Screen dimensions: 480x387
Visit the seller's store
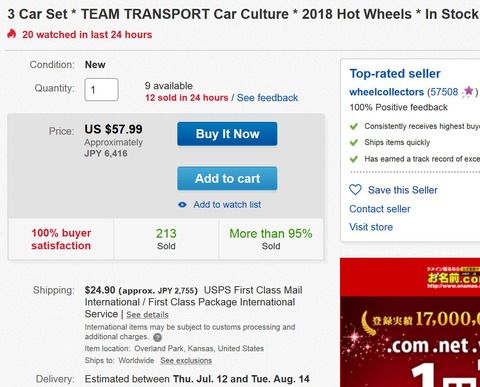(x=371, y=227)
